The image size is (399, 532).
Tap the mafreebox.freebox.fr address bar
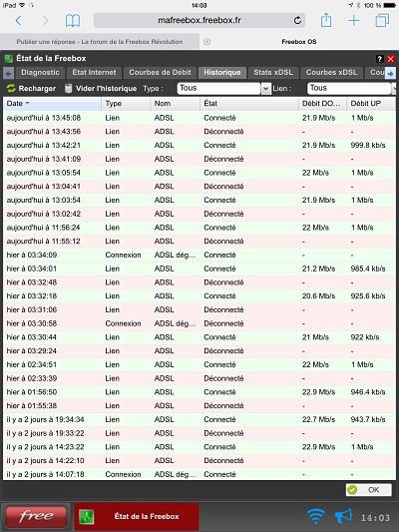[199, 20]
